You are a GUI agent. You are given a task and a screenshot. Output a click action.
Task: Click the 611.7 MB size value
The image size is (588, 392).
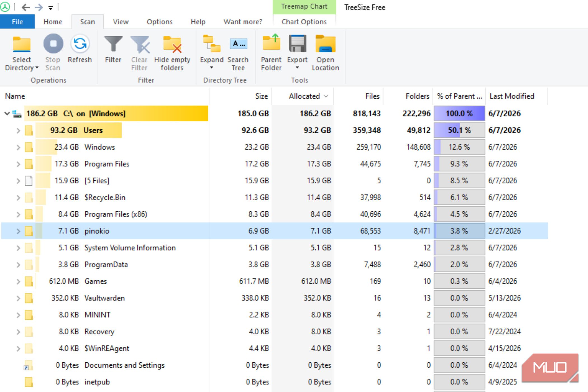[x=254, y=281]
